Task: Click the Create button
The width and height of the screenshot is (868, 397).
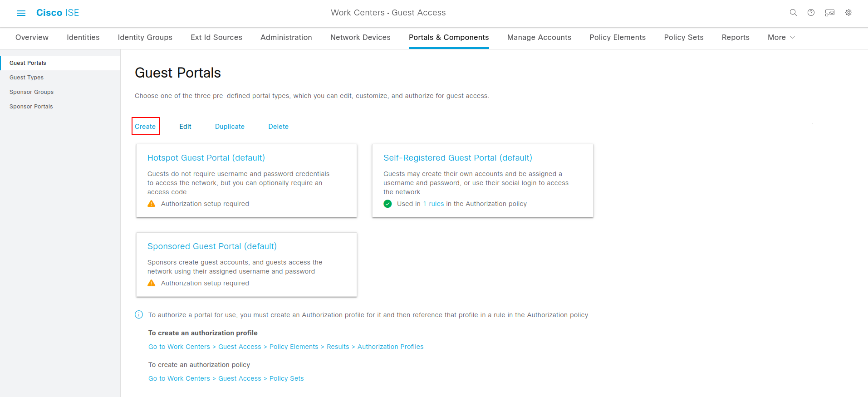Action: point(145,127)
